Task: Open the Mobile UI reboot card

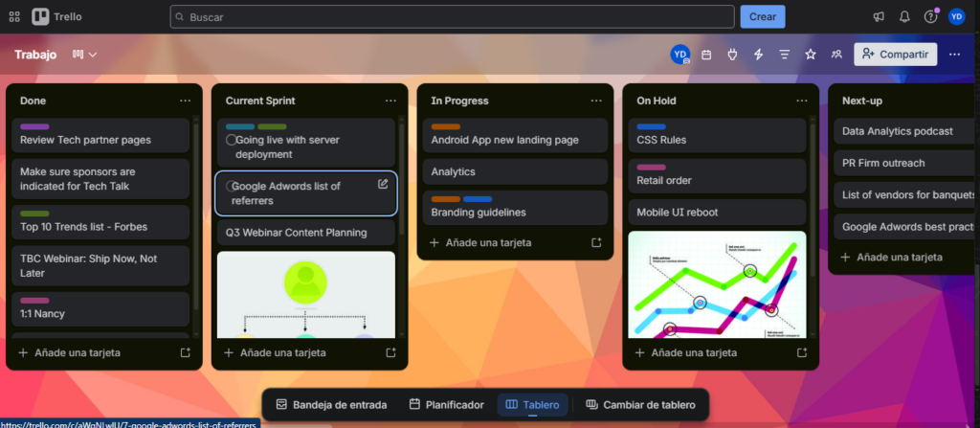Action: [717, 213]
